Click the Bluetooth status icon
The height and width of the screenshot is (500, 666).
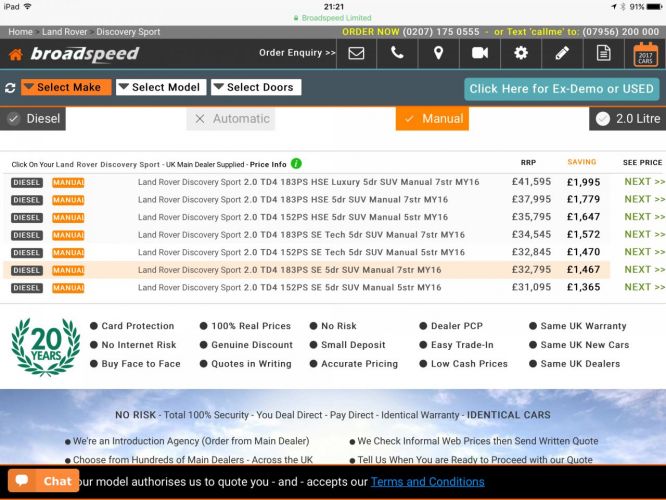point(623,7)
